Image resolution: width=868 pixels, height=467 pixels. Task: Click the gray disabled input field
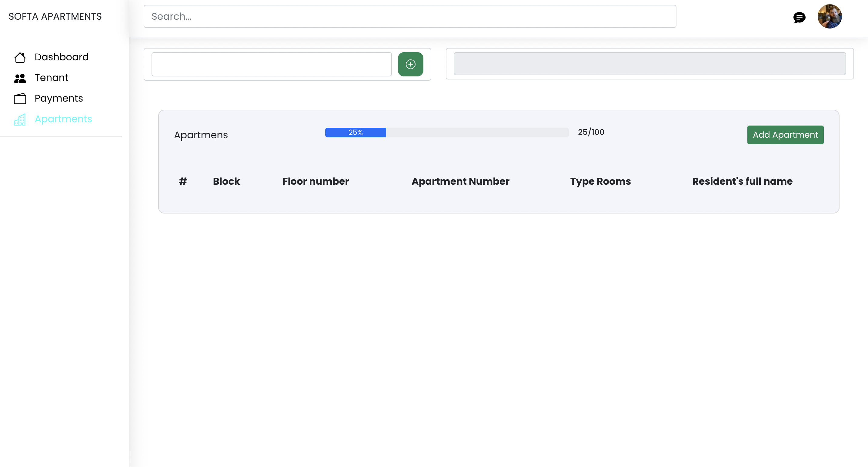coord(649,63)
